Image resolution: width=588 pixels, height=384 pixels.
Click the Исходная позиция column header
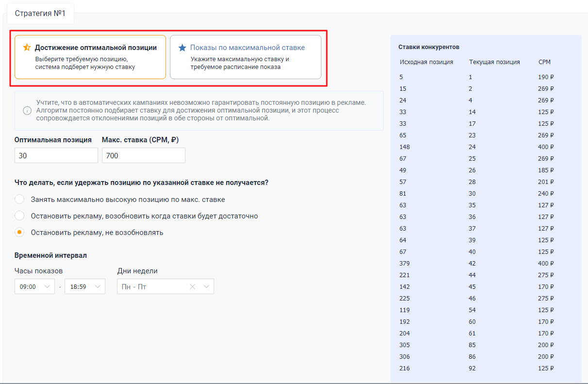[x=426, y=62]
